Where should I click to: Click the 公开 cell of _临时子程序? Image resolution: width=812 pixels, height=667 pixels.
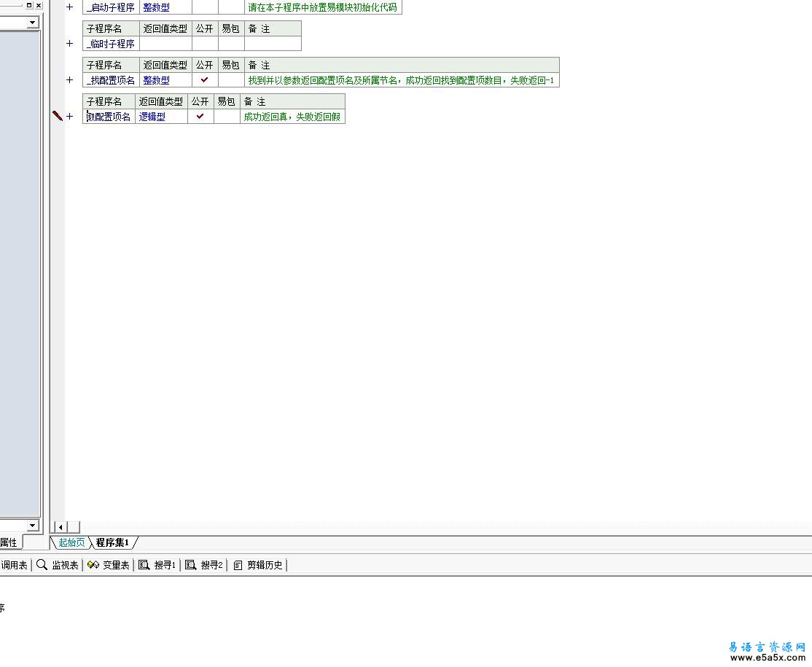[205, 44]
